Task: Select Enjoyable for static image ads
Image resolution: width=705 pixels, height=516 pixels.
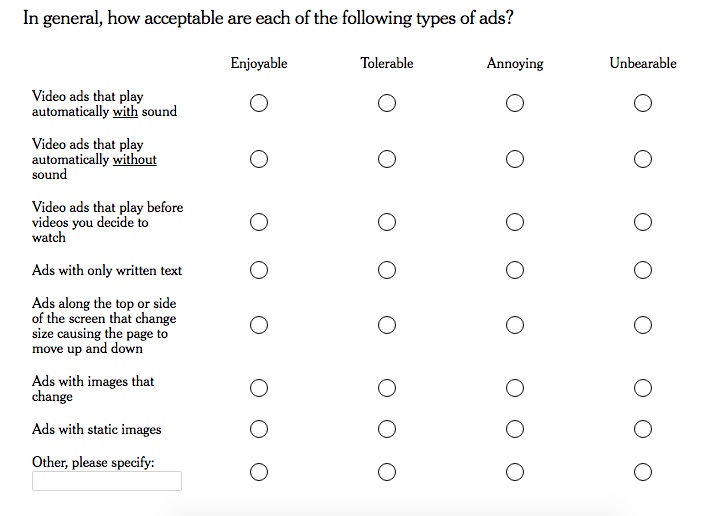Action: 259,429
